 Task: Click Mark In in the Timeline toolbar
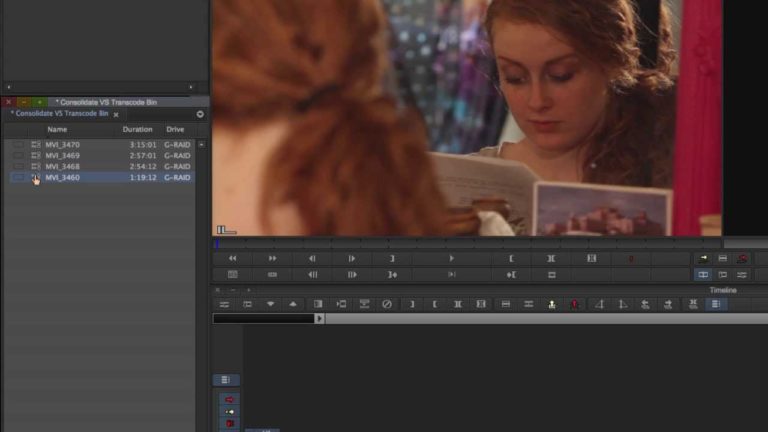[434, 305]
